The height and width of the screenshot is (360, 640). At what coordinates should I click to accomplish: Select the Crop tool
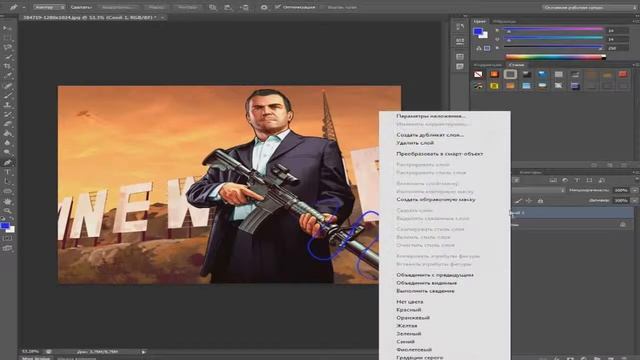[7, 66]
